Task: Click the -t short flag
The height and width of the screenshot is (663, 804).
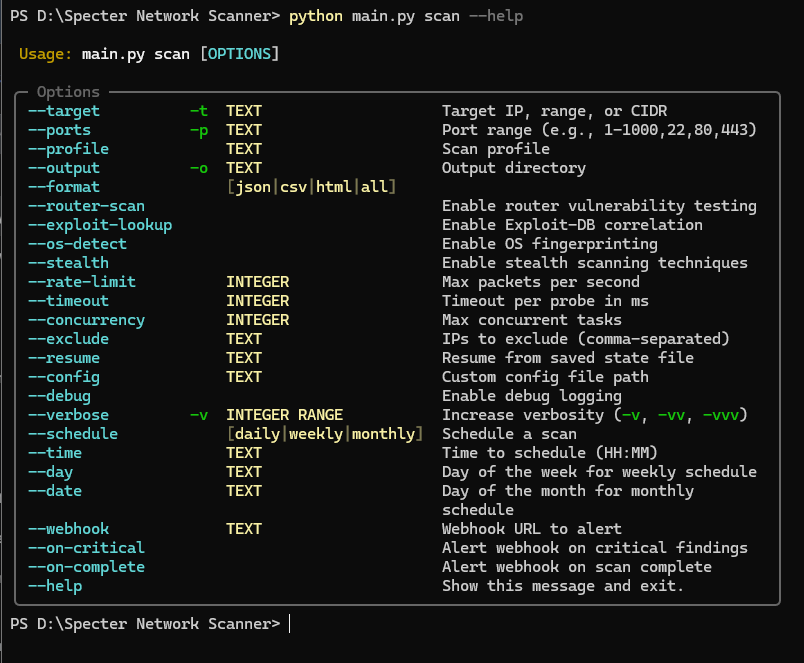Action: tap(199, 111)
